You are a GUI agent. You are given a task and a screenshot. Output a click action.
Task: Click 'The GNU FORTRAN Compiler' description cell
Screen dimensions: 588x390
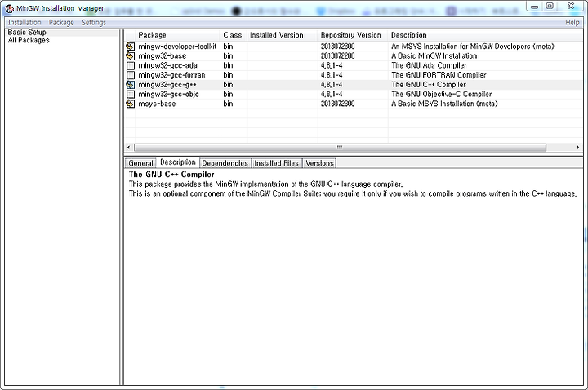point(439,75)
